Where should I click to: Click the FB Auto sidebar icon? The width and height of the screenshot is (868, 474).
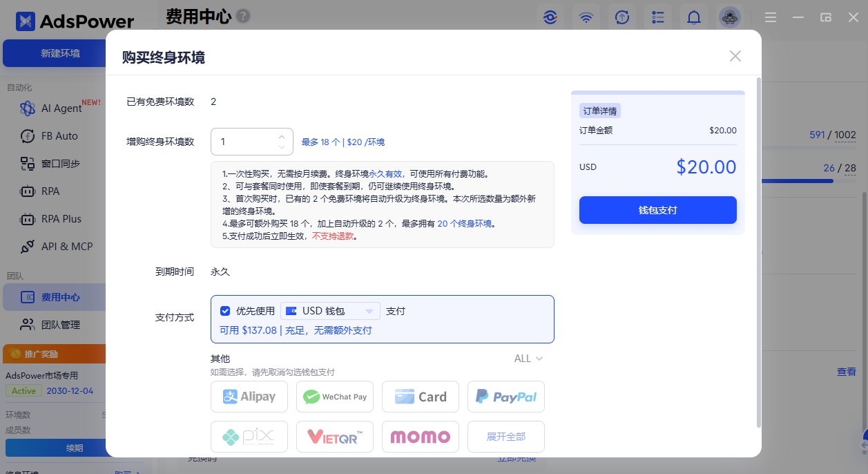click(28, 136)
